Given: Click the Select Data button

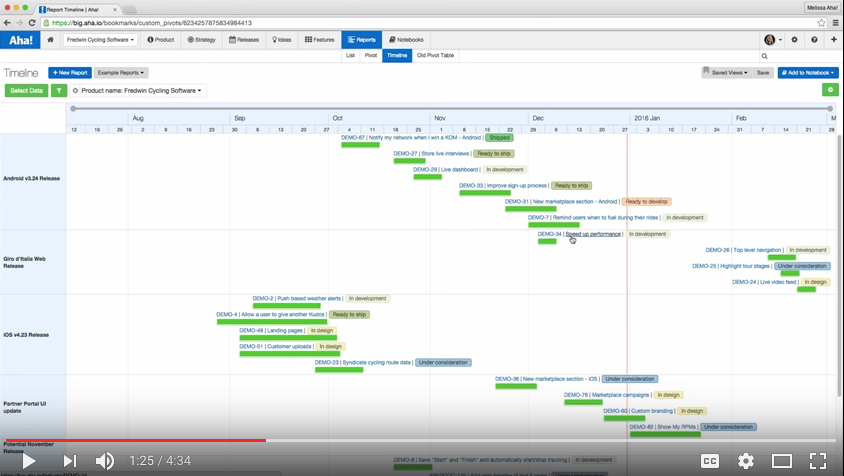Looking at the screenshot, I should [x=26, y=90].
